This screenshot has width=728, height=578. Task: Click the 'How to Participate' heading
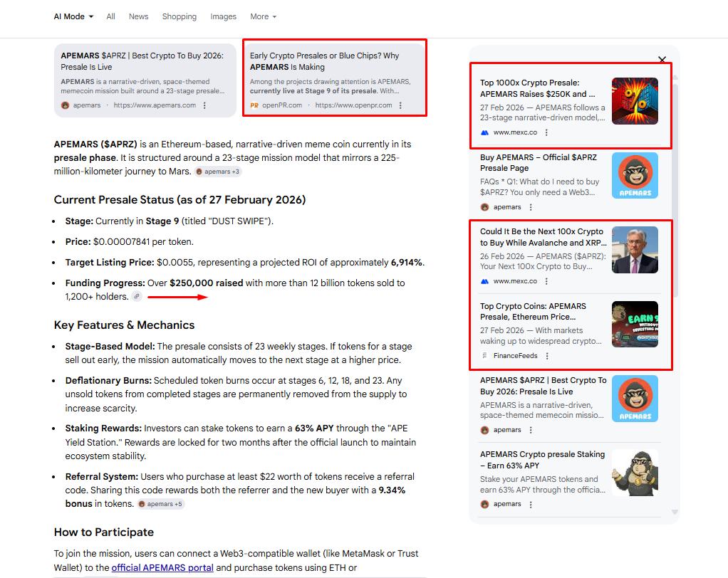(x=103, y=532)
